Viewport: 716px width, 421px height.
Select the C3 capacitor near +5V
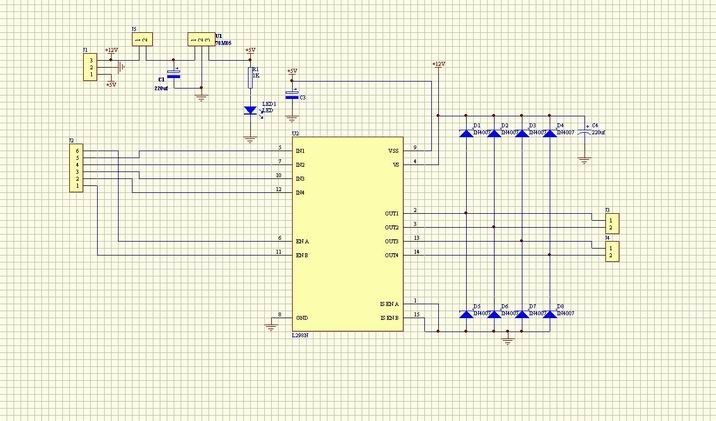(x=292, y=96)
